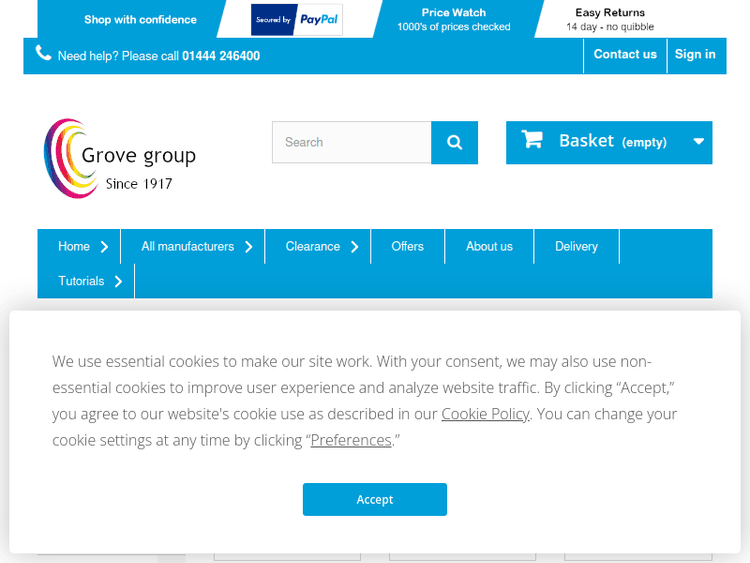
Task: Click the Sign in link
Action: (695, 55)
